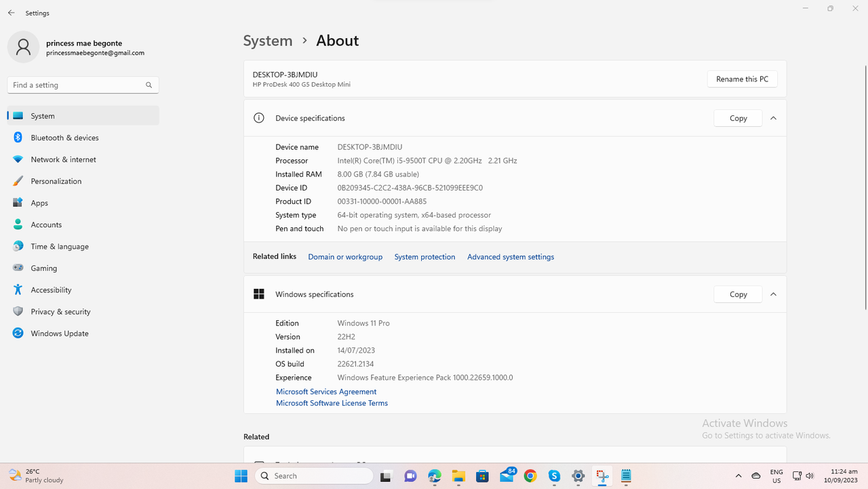Screen dimensions: 868x489
Task: Open Microsoft Edge from the taskbar
Action: tap(434, 475)
